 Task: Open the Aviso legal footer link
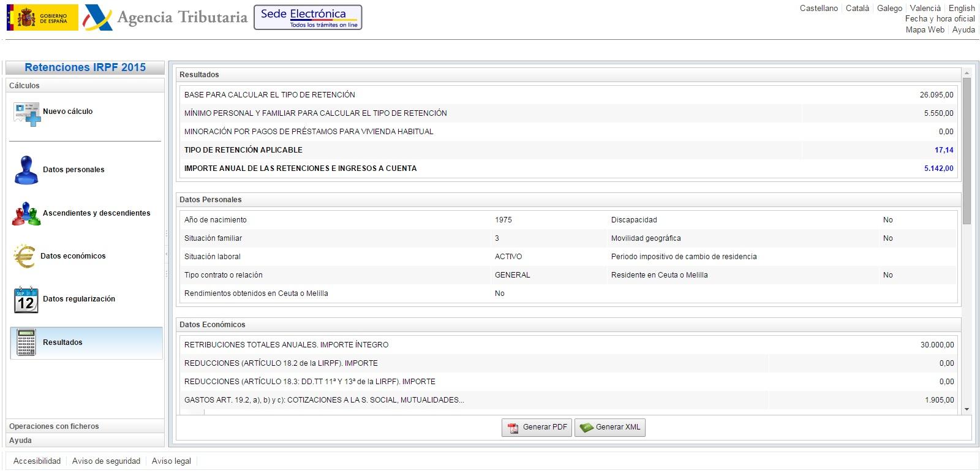(171, 461)
